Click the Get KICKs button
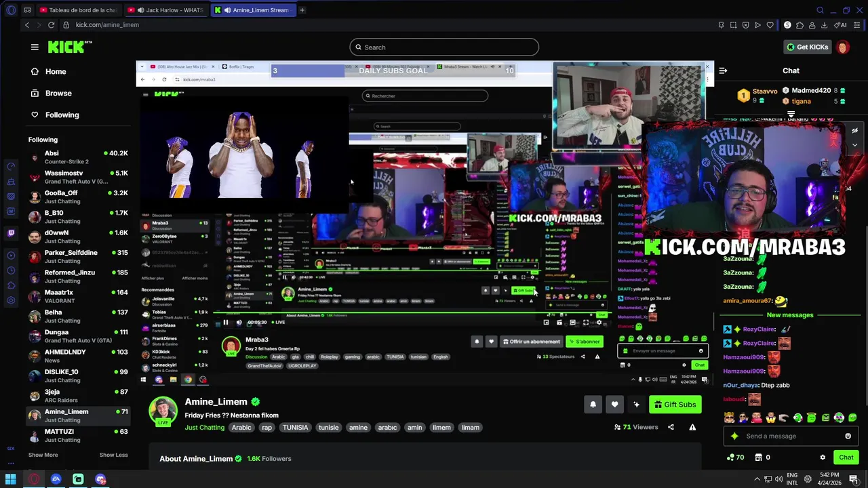This screenshot has width=868, height=488. (808, 47)
